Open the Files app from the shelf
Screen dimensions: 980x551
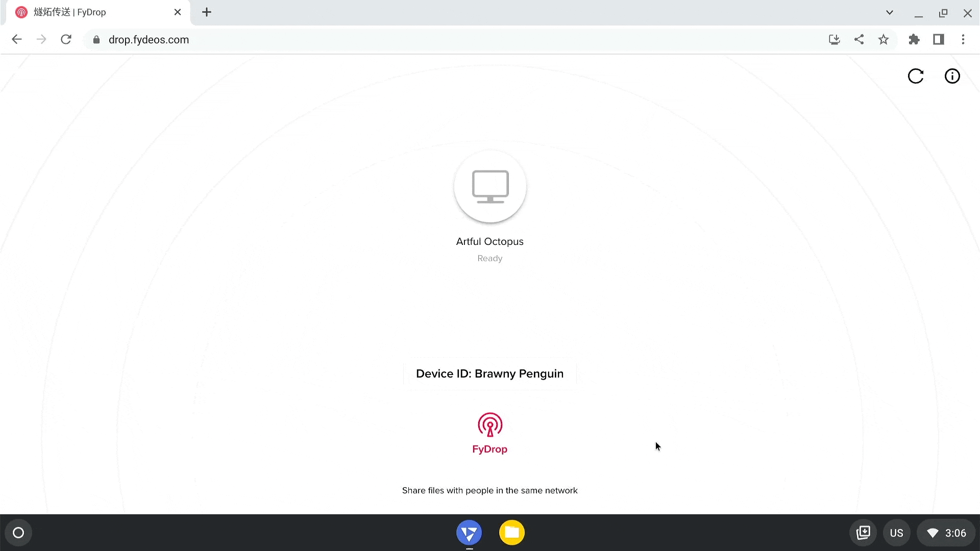tap(512, 532)
